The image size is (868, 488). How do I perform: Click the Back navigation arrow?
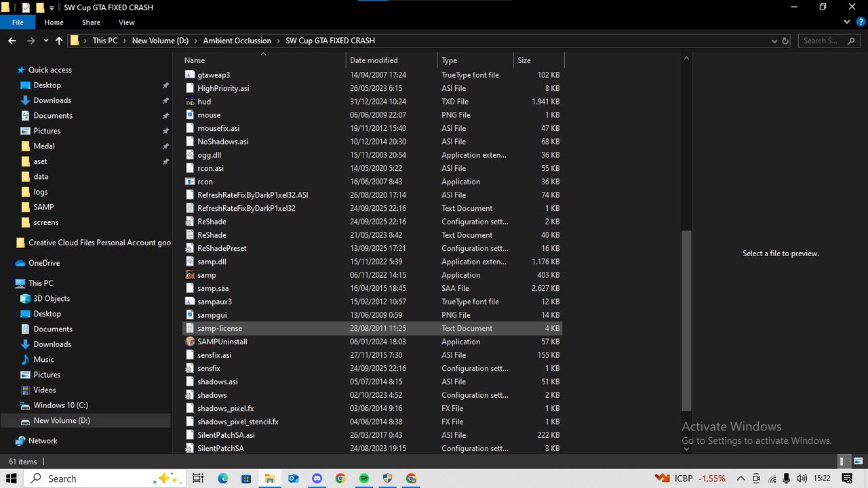pos(12,41)
